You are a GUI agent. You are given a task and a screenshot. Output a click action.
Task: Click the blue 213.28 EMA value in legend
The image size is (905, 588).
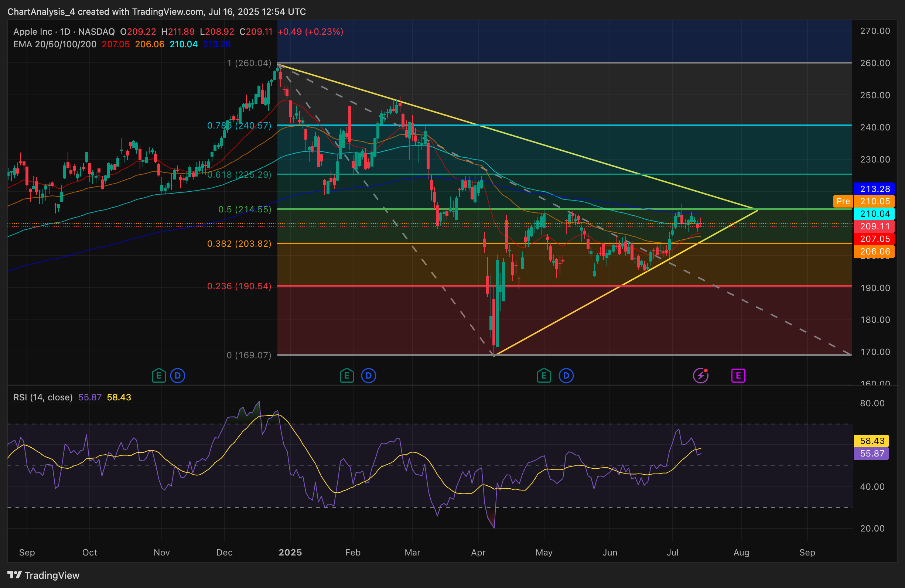click(x=217, y=44)
